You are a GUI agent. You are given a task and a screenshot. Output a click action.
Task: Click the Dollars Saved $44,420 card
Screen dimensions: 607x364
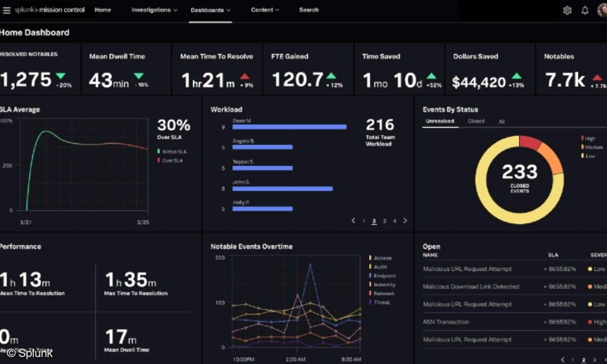tap(490, 69)
